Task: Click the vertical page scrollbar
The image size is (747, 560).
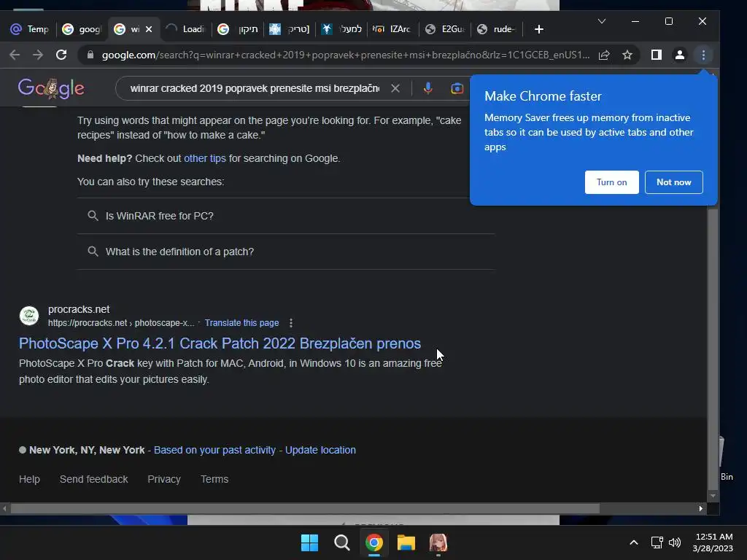Action: (x=713, y=349)
